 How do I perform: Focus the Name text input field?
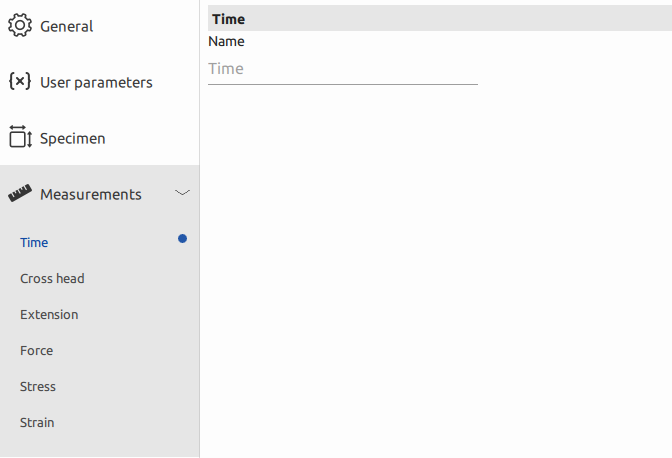point(342,69)
